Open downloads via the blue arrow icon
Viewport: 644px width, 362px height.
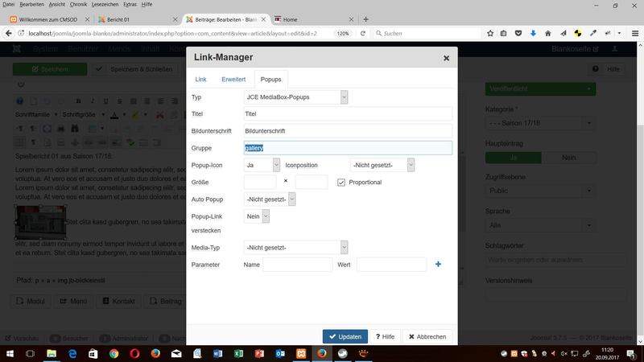533,33
